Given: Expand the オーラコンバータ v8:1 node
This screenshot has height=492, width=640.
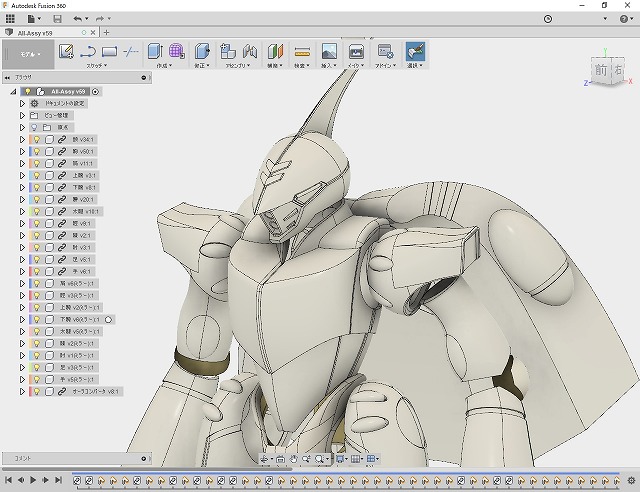Looking at the screenshot, I should (x=22, y=392).
